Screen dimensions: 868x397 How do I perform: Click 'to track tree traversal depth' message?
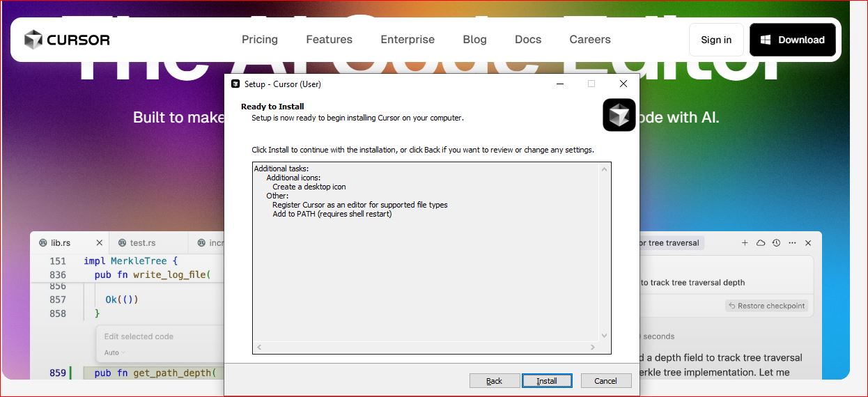(x=692, y=283)
